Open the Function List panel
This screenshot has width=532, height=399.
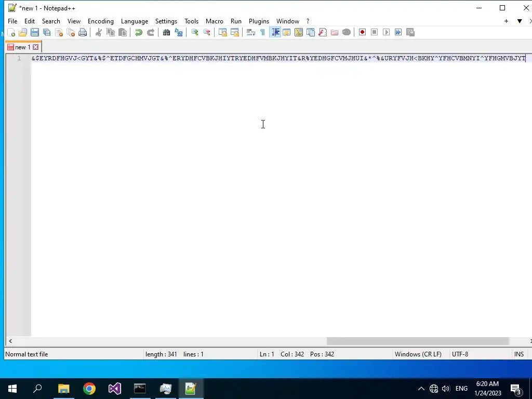tap(322, 32)
